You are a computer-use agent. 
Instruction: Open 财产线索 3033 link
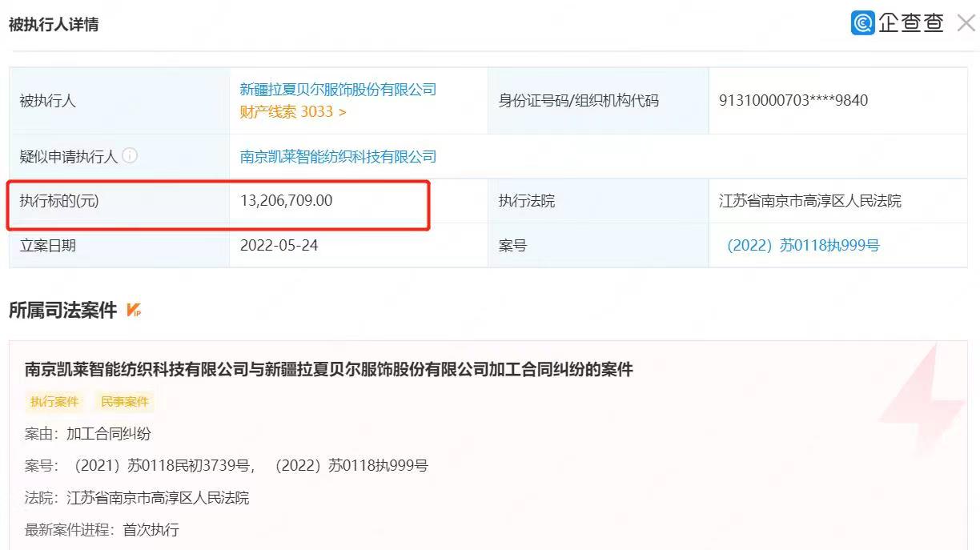click(x=293, y=112)
